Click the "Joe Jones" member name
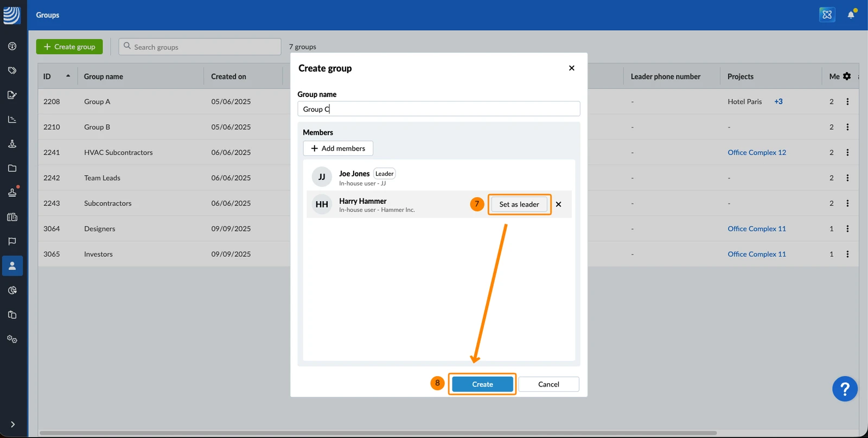The width and height of the screenshot is (868, 438). 354,173
